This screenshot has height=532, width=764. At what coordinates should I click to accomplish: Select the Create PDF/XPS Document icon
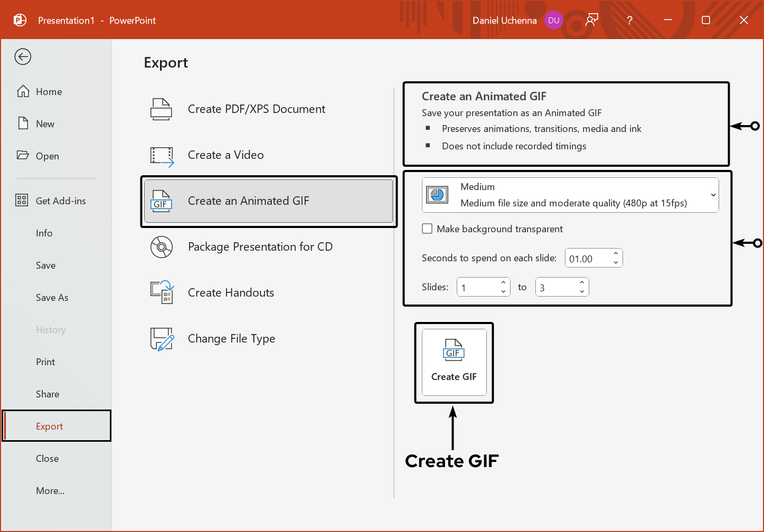161,109
